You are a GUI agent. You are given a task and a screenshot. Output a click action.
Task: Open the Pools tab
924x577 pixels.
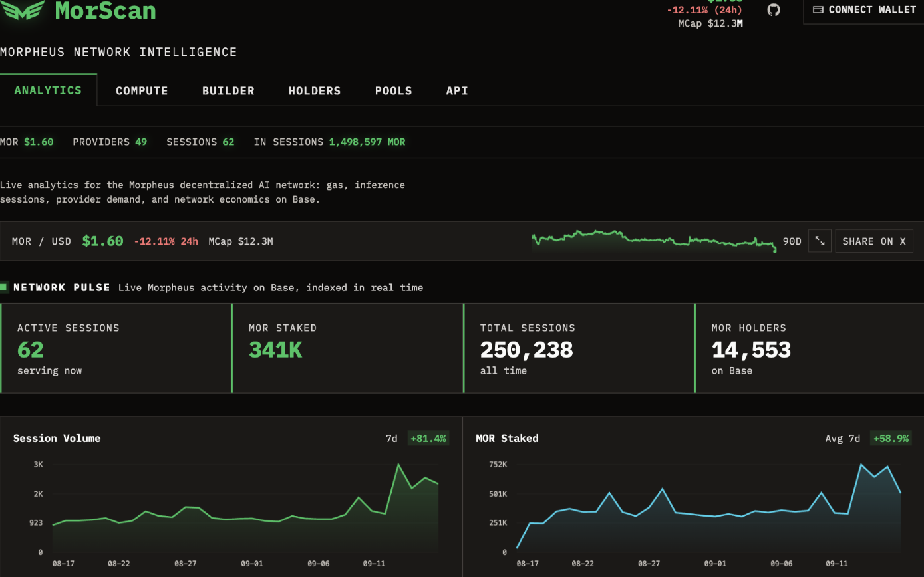[x=393, y=91]
